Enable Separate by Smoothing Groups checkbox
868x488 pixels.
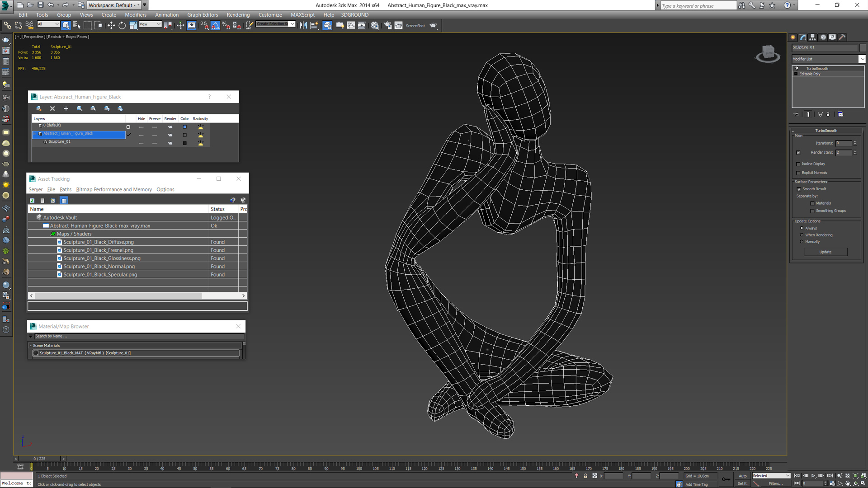coord(812,211)
